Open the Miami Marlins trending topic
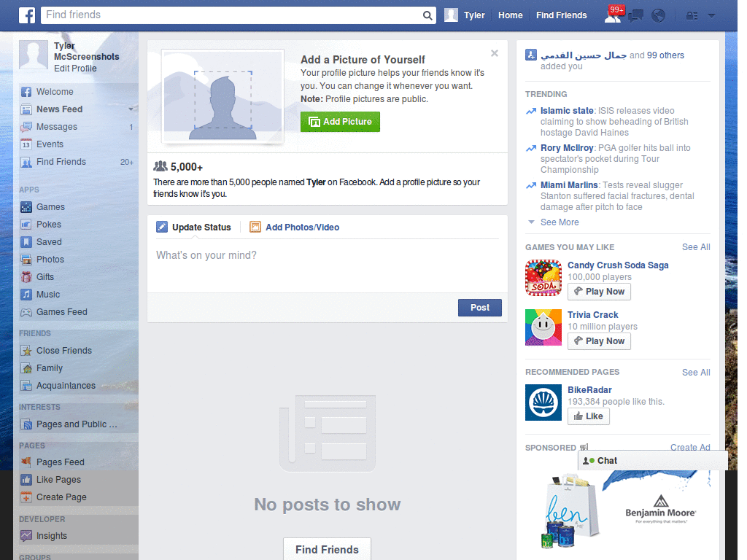Screen dimensions: 747x560 [x=569, y=184]
